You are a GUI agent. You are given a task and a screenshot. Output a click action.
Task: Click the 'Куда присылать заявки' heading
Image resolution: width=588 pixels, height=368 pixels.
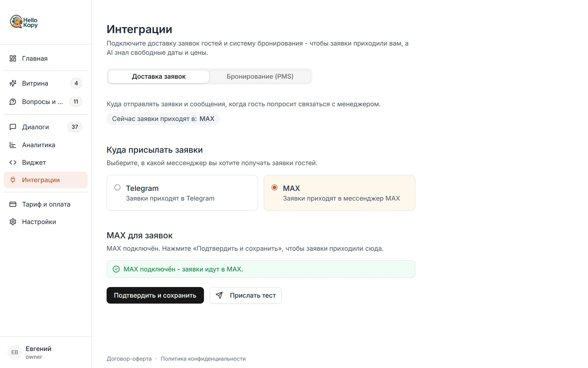pos(155,150)
